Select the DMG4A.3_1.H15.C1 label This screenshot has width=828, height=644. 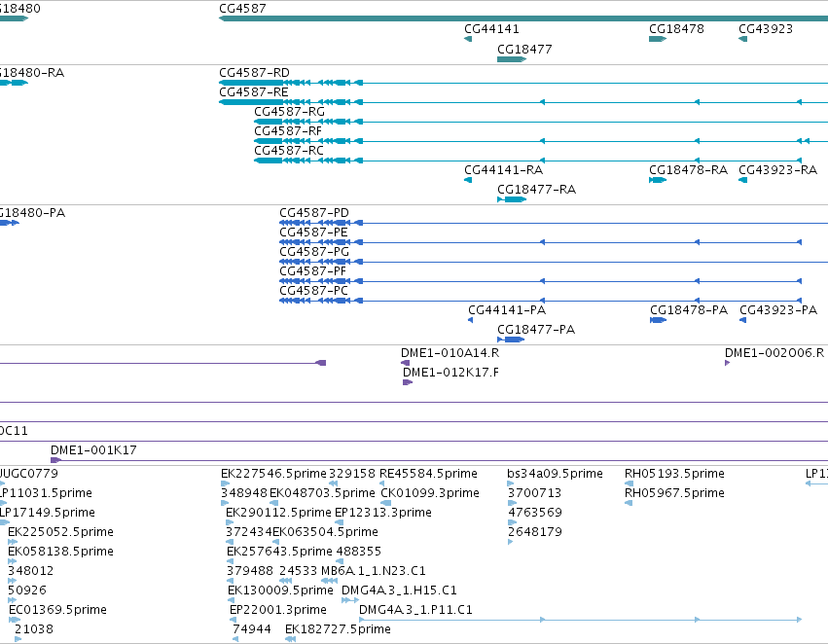(399, 590)
